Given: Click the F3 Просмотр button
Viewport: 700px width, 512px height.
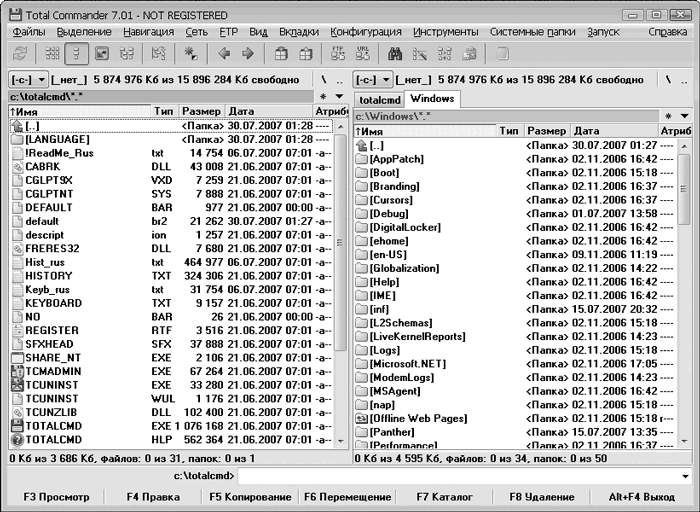Looking at the screenshot, I should click(56, 497).
